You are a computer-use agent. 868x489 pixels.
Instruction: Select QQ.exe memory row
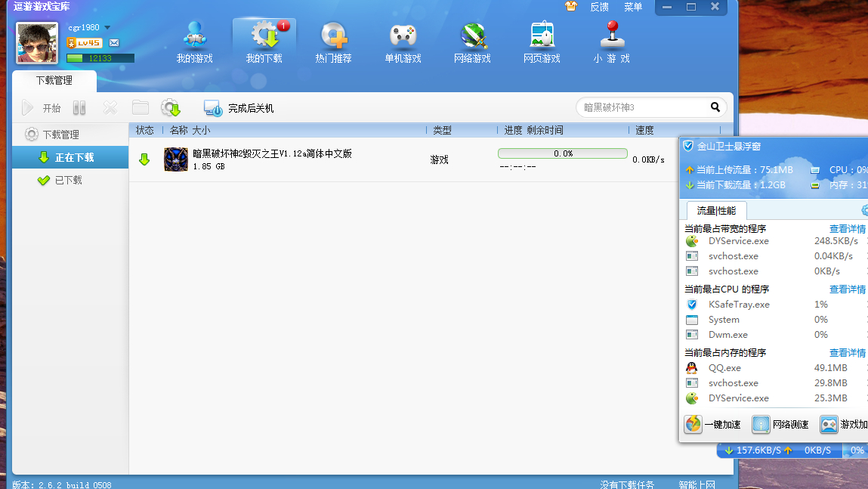774,368
